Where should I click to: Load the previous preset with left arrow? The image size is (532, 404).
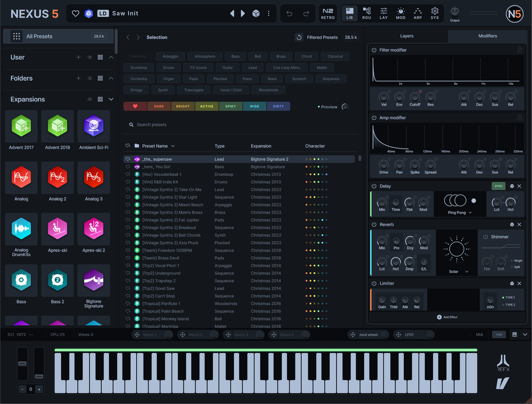(x=232, y=14)
